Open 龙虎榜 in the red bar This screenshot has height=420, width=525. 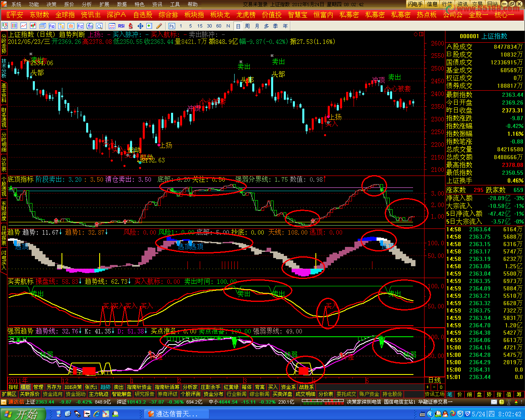[x=246, y=15]
